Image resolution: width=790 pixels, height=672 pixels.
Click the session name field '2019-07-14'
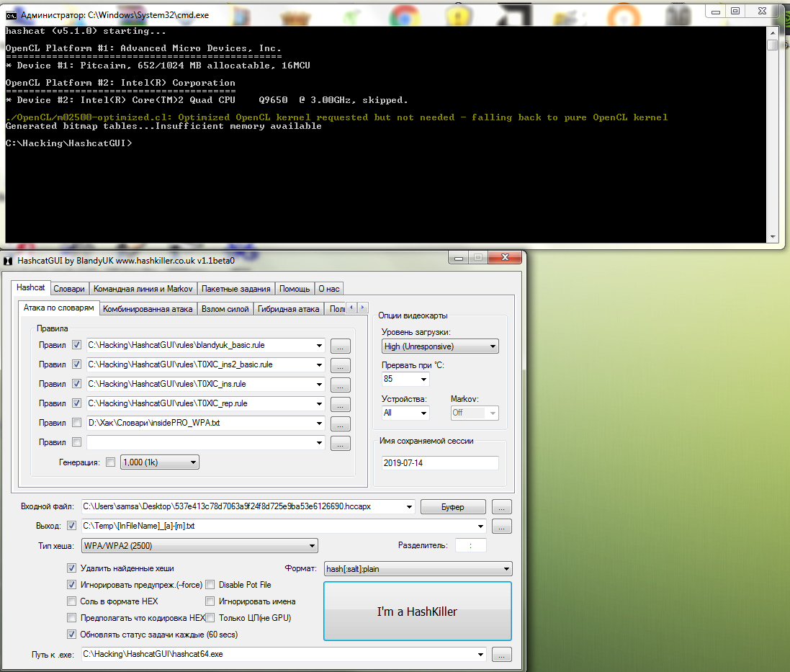point(439,463)
